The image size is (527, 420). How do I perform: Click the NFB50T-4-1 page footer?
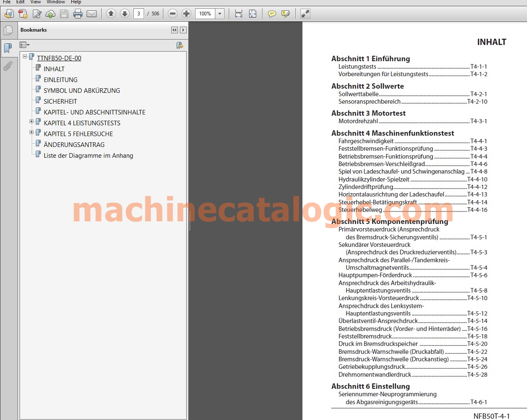pos(492,416)
